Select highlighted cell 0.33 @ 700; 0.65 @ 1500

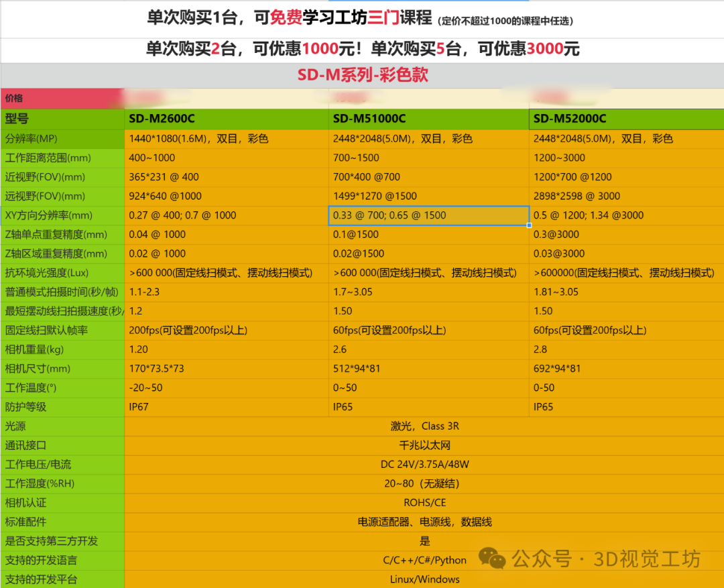[428, 216]
